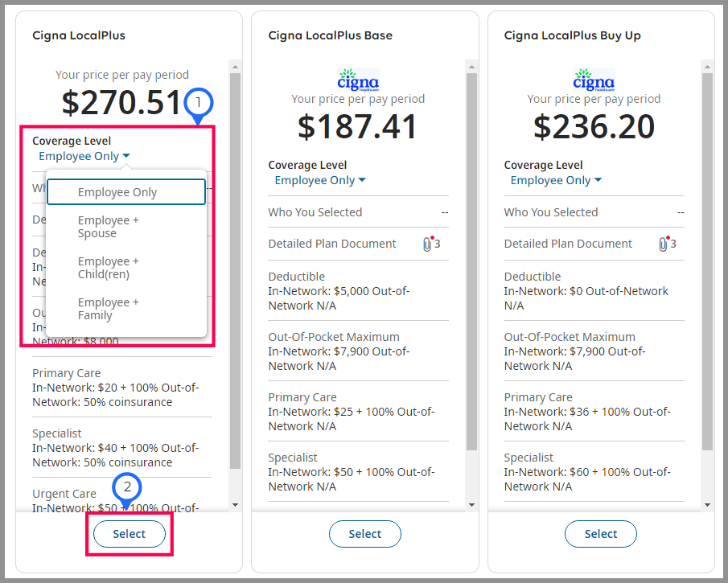Click Detailed Plan Document in LocalPlus Buy Up card
728x583 pixels.
(x=568, y=244)
